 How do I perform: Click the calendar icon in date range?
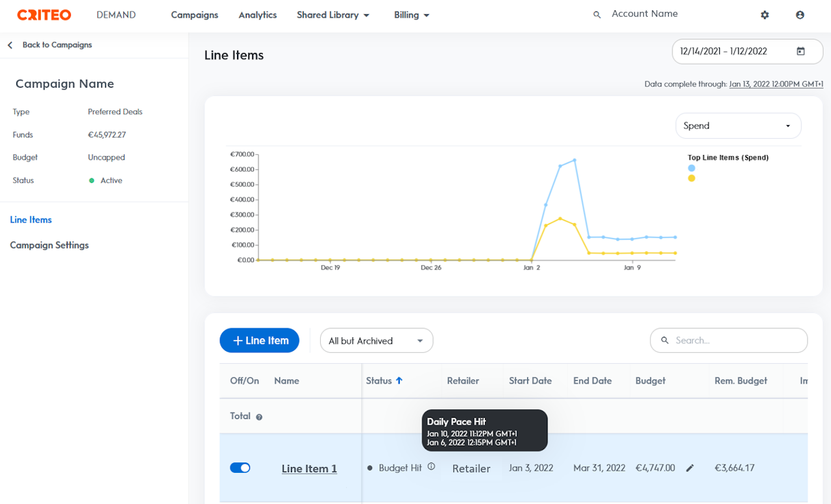click(x=800, y=51)
